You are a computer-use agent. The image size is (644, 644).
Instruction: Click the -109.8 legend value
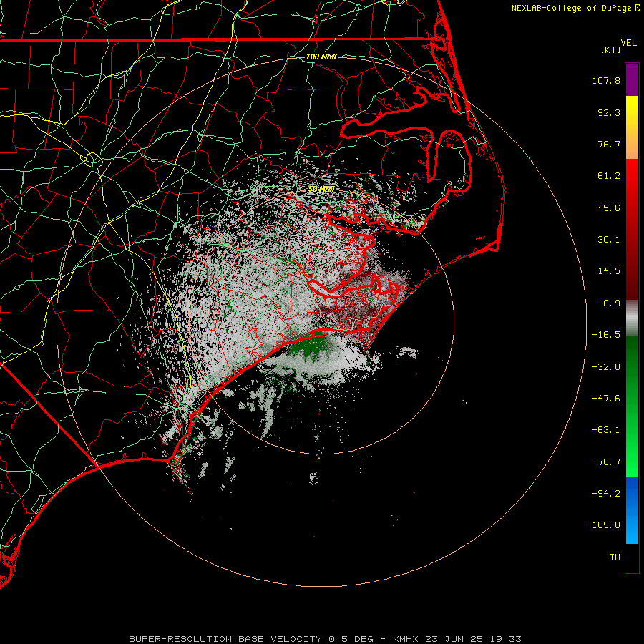pyautogui.click(x=603, y=525)
